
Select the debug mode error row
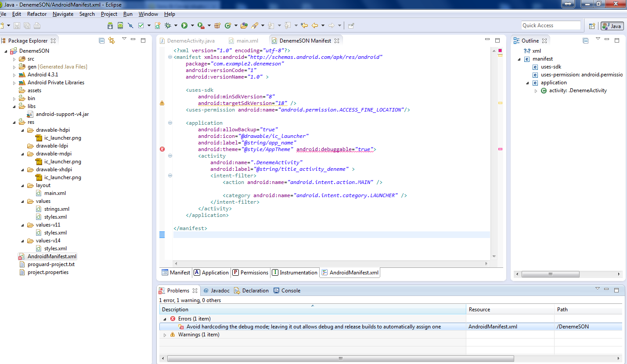pyautogui.click(x=391, y=327)
